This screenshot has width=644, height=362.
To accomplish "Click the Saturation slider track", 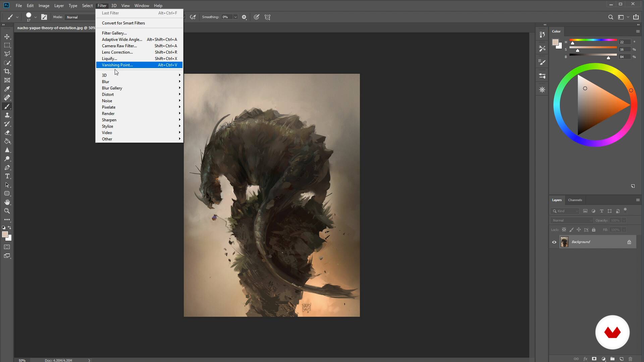I will (593, 47).
